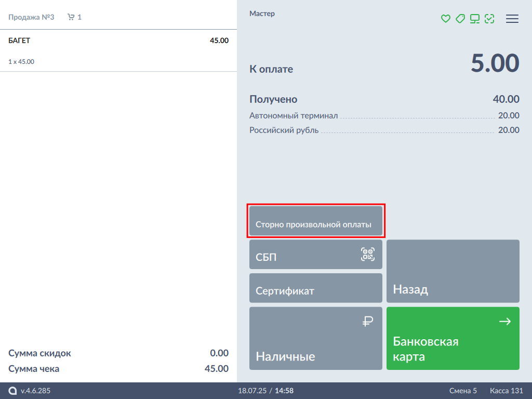
Task: Go back with the Назад button
Action: pos(453,271)
